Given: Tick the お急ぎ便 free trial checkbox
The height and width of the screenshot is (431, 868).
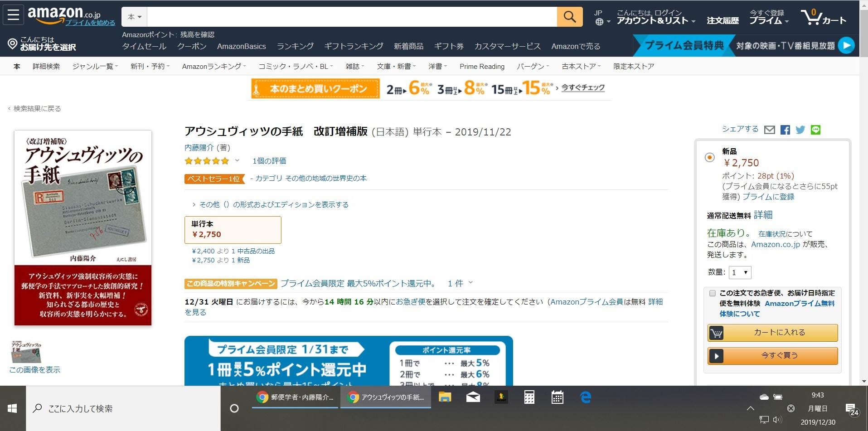Looking at the screenshot, I should [712, 293].
